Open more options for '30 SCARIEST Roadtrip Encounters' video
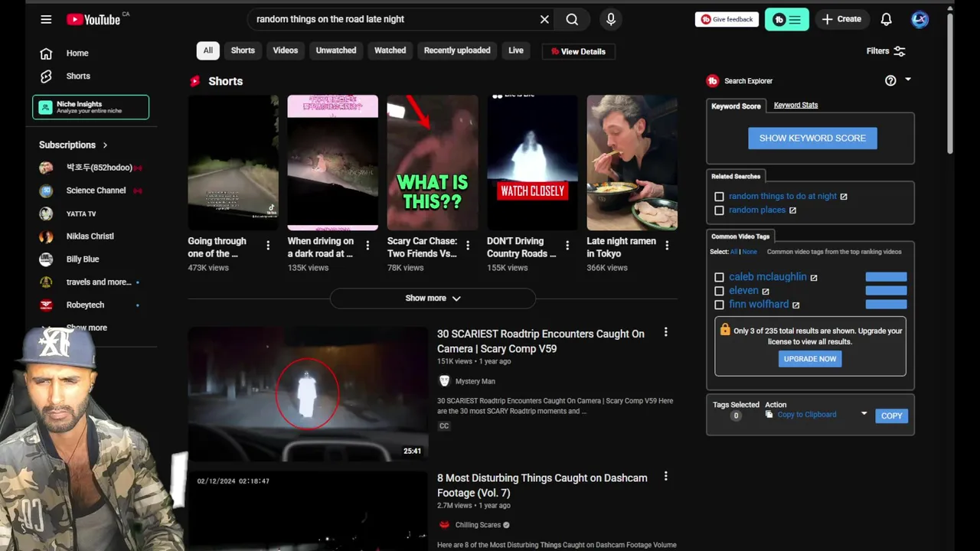 tap(665, 332)
